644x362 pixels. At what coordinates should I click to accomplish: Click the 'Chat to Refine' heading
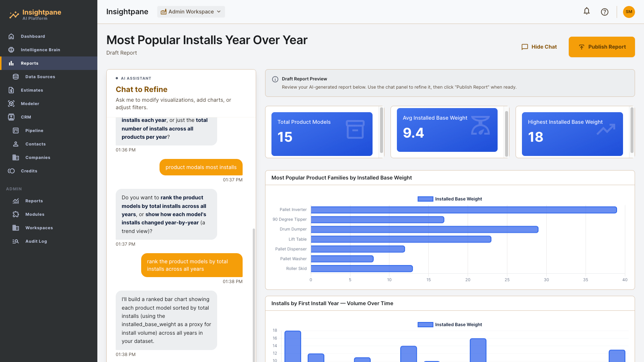coord(142,89)
